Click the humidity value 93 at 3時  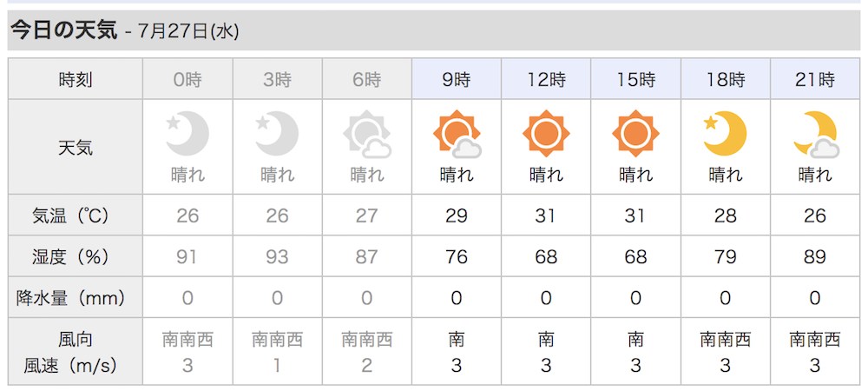277,257
